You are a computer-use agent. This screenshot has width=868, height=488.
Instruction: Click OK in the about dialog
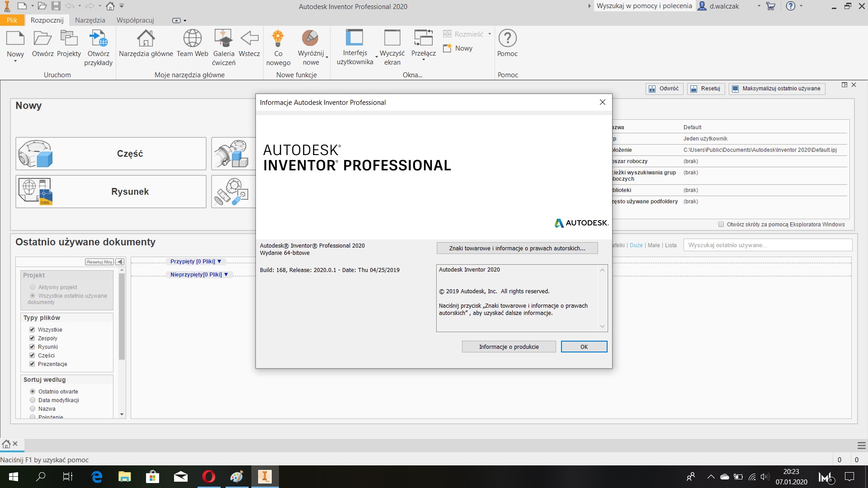coord(584,347)
